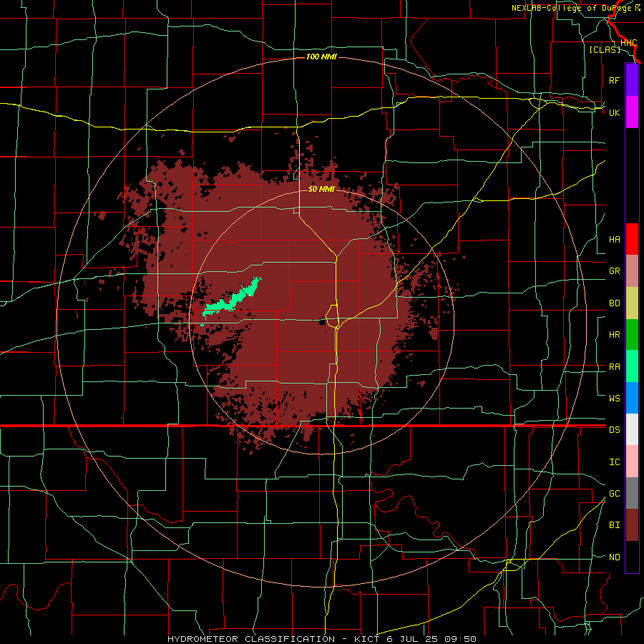Image resolution: width=644 pixels, height=644 pixels.
Task: Click the GC legend label
Action: tap(615, 494)
